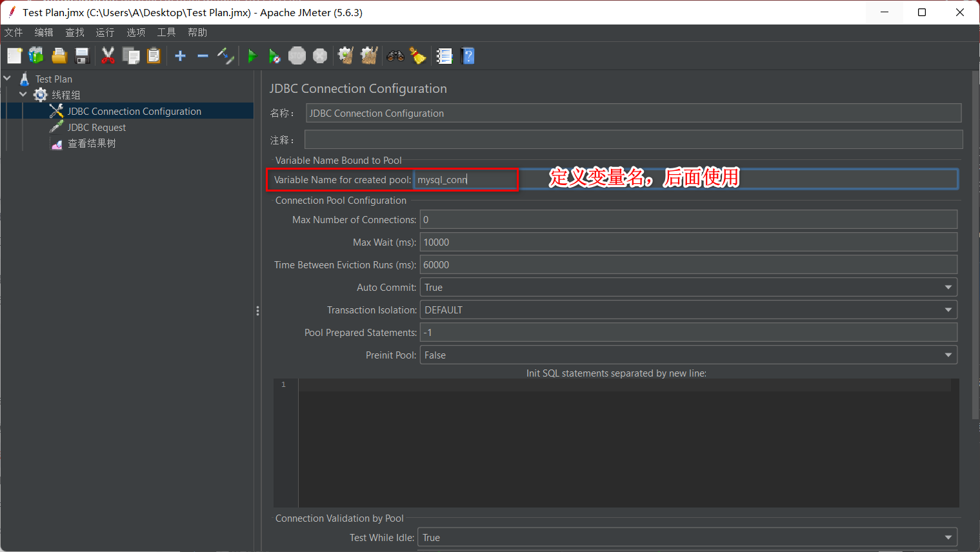Click the Cut scissors icon
The height and width of the screenshot is (552, 980).
[108, 56]
